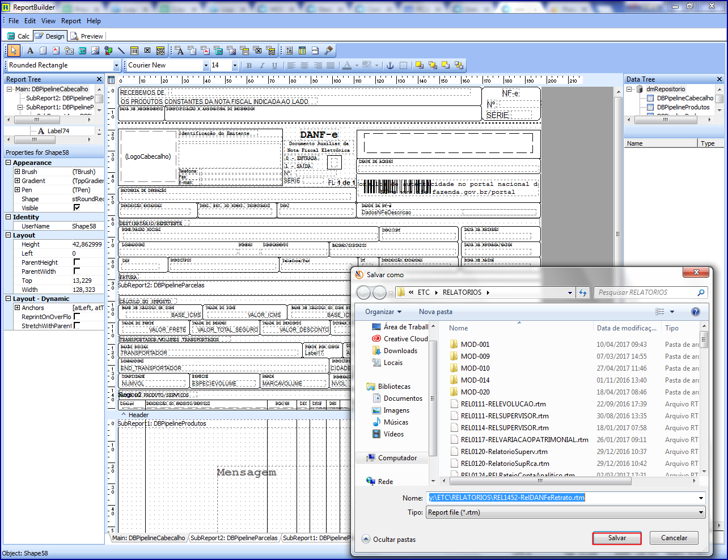Toggle the ParentHeight checkbox
728x560 pixels.
pos(77,262)
